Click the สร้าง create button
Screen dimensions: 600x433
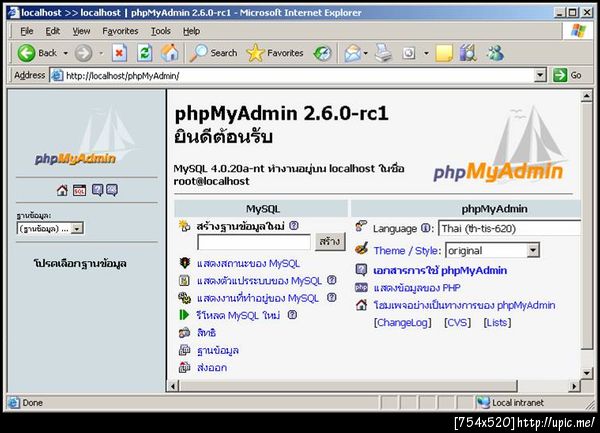pyautogui.click(x=330, y=241)
